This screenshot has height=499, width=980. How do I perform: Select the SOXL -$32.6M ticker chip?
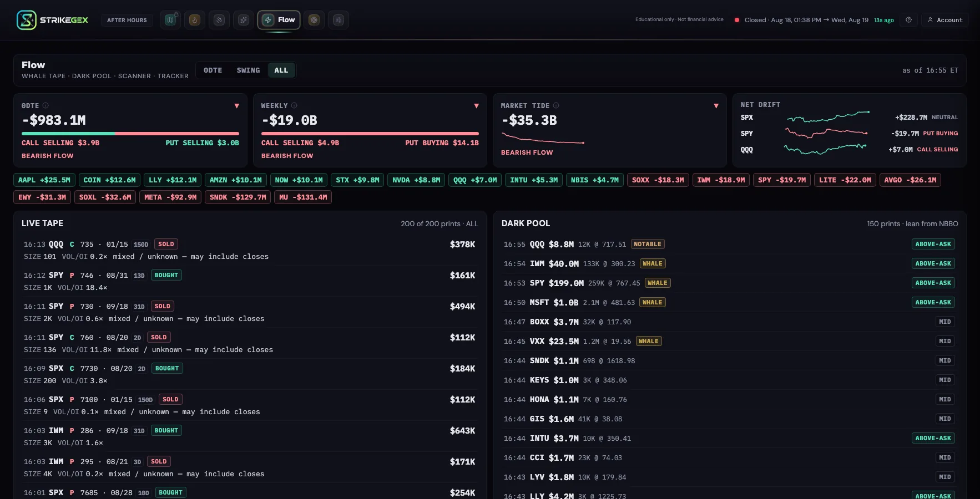(105, 197)
